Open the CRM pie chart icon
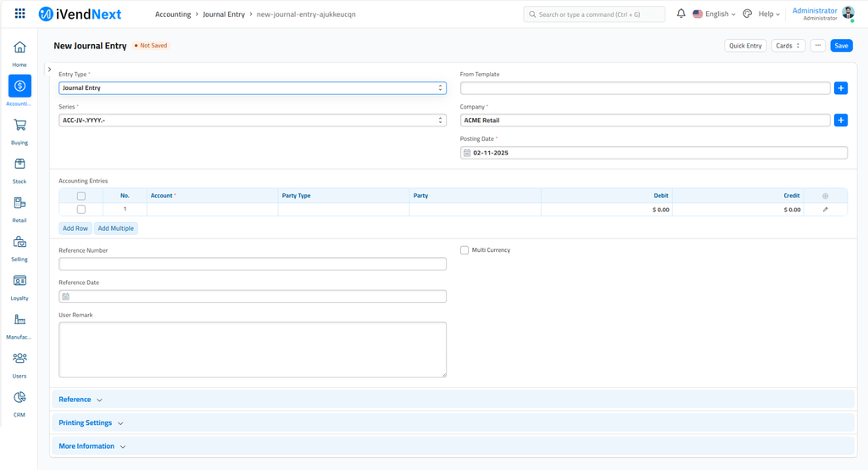Image resolution: width=868 pixels, height=470 pixels. [19, 398]
